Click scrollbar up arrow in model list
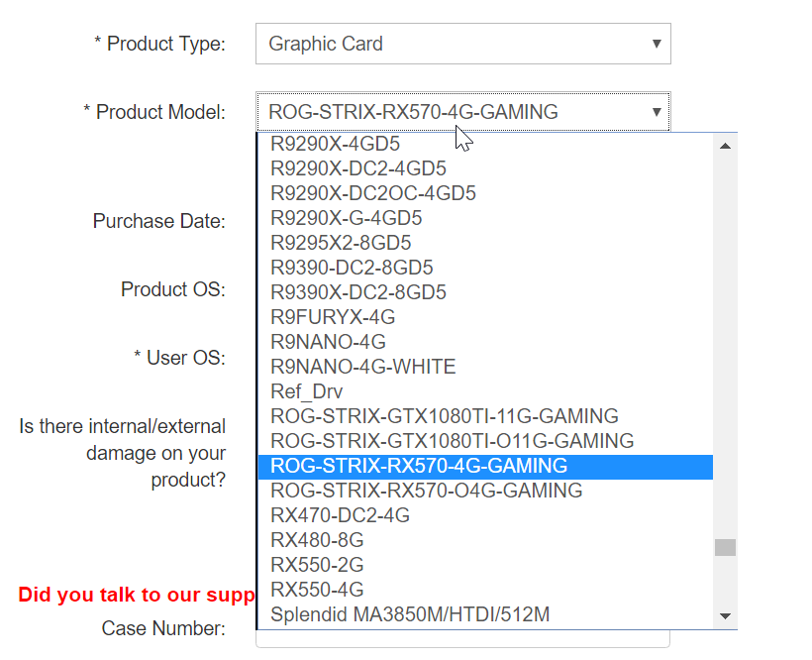Viewport: 812px width, 660px height. [725, 146]
